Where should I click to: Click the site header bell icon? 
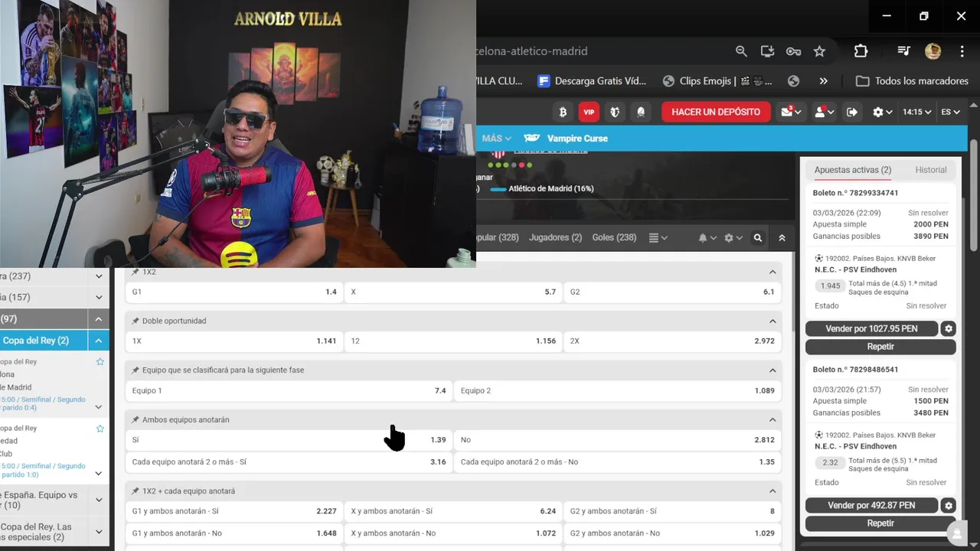tap(641, 112)
